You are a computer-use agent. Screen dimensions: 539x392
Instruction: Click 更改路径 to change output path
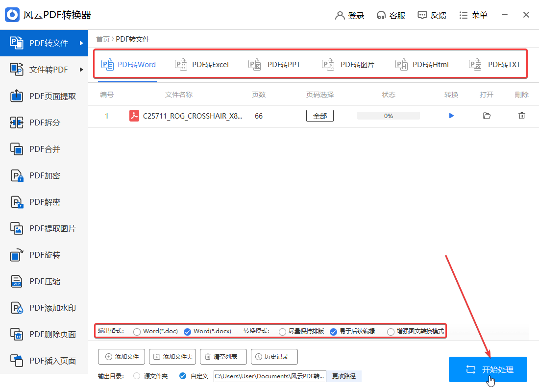tap(344, 376)
